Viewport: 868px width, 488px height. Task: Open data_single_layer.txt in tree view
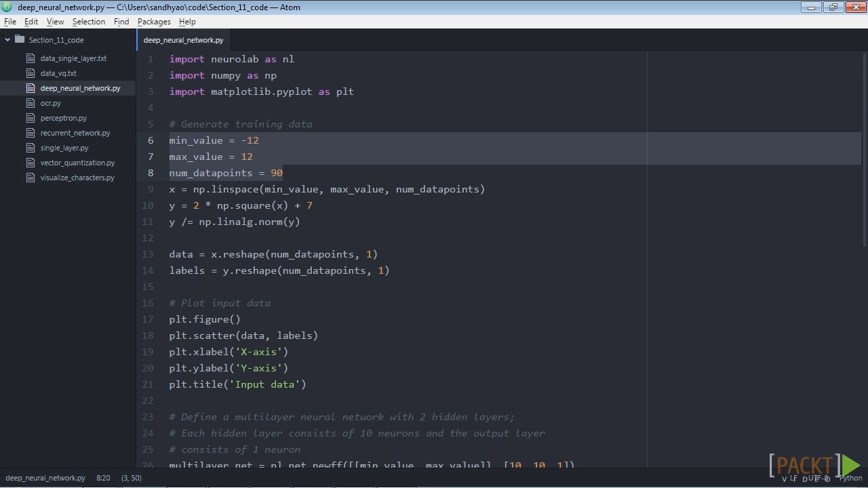tap(73, 58)
